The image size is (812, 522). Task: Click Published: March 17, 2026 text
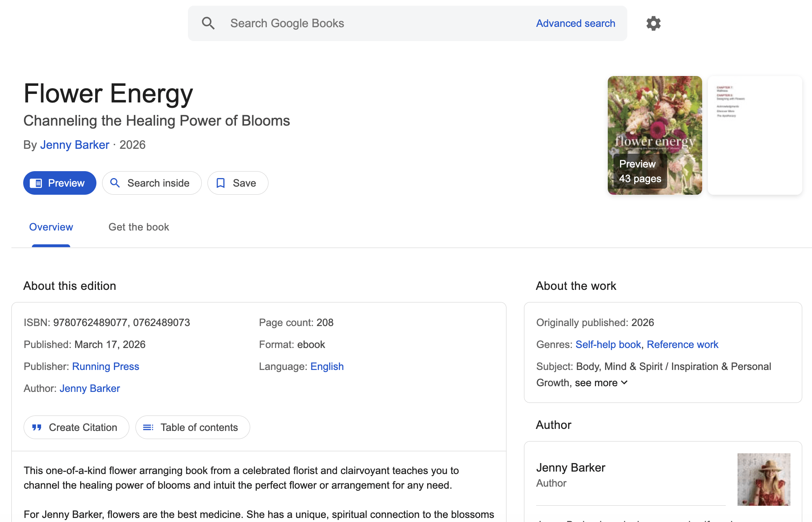tap(85, 344)
